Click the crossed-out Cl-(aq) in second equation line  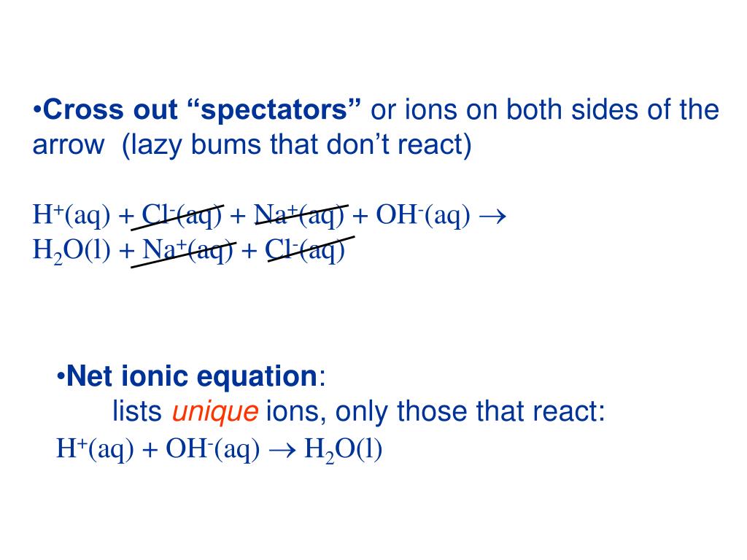pos(305,250)
